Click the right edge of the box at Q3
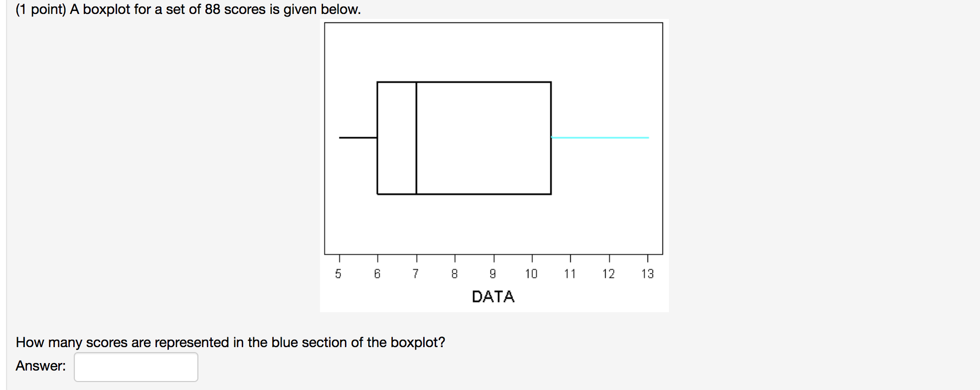Viewport: 980px width, 390px height. pyautogui.click(x=550, y=138)
